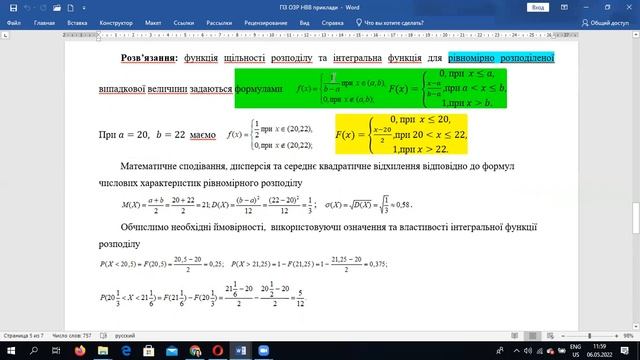The height and width of the screenshot is (360, 640).
Task: Click M(X) expectation formula line
Action: [x=267, y=205]
